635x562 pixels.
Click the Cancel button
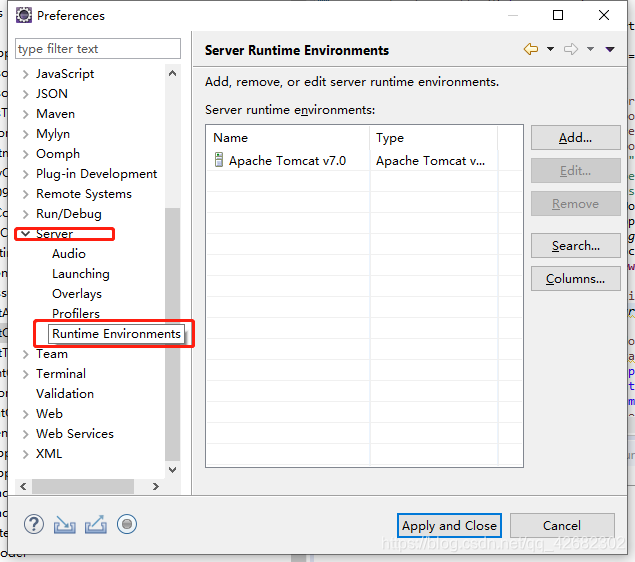(x=562, y=526)
